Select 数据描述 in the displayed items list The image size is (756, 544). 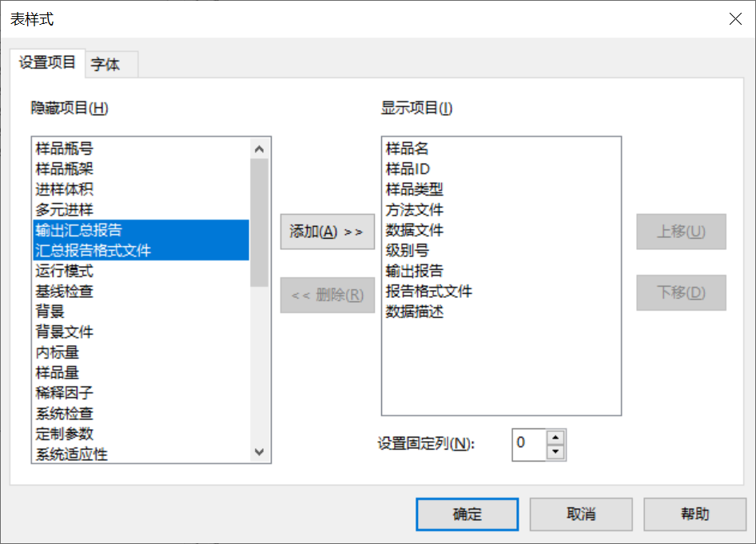pyautogui.click(x=501, y=312)
